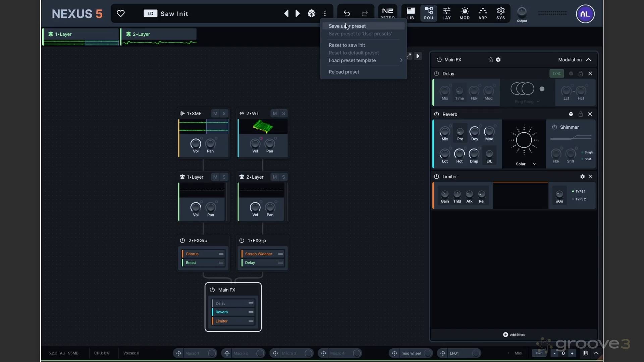Remove the Limiter effect
The image size is (644, 362).
[x=590, y=176]
